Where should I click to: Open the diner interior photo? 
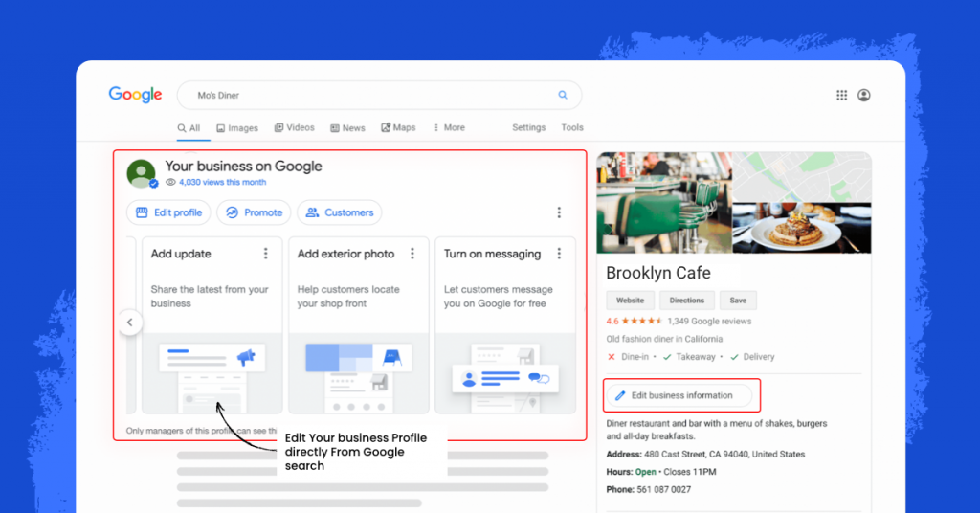coord(664,203)
